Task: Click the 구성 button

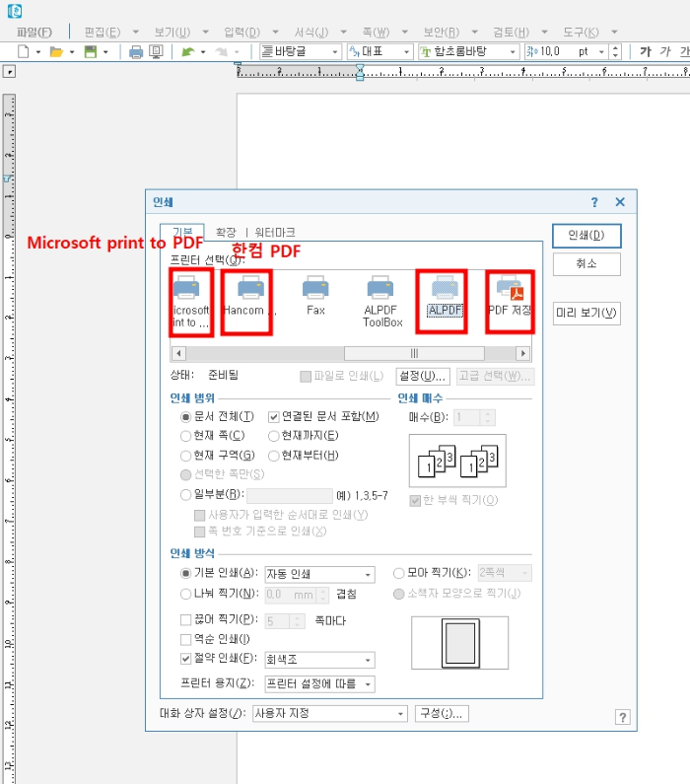Action: coord(442,713)
